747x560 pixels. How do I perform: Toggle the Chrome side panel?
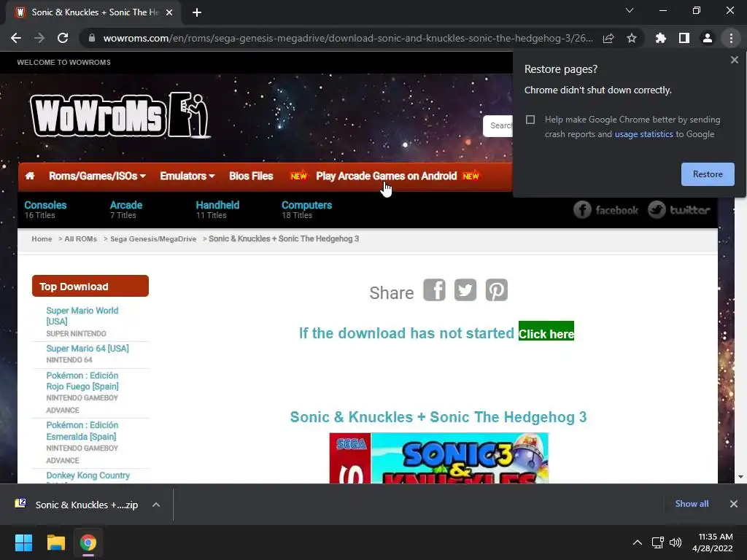coord(684,38)
